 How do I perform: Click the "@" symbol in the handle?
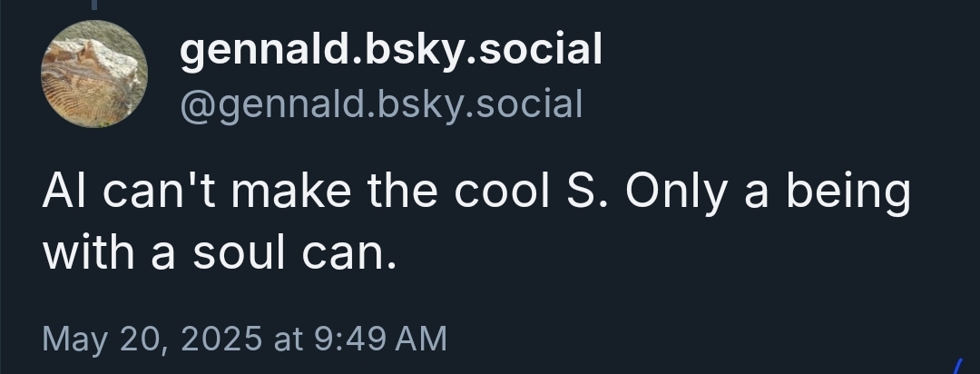pos(197,105)
